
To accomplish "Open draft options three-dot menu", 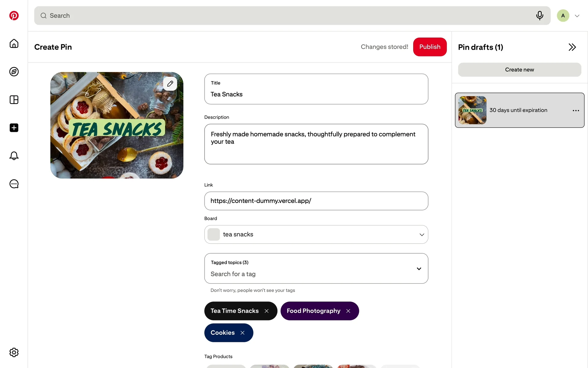I will pos(576,110).
